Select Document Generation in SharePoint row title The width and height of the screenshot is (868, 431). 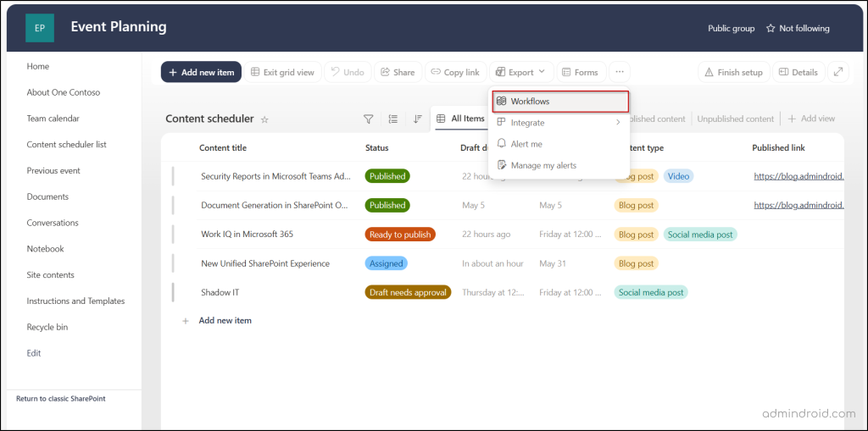coord(275,205)
